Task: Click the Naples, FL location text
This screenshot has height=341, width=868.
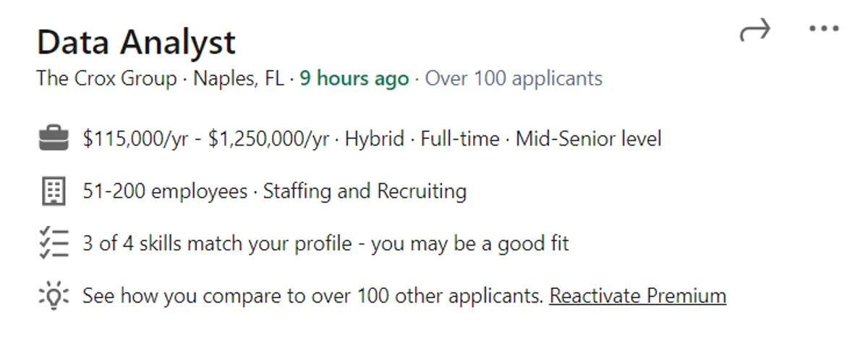Action: [239, 78]
